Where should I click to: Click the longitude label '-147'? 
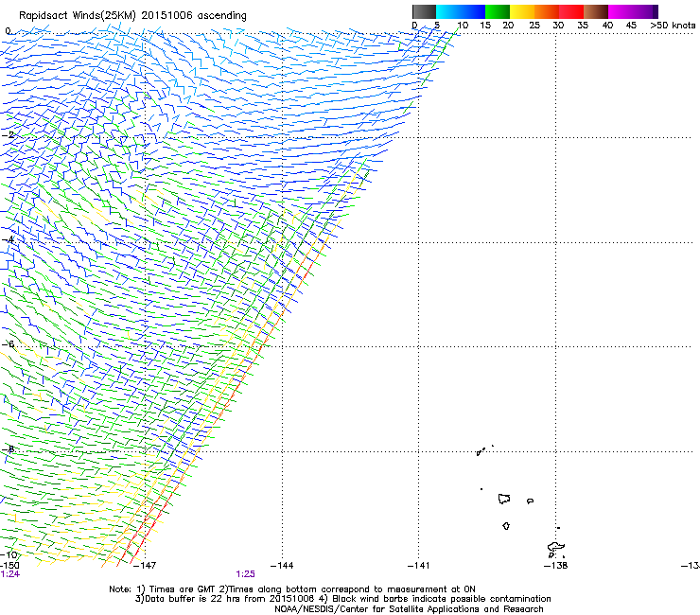pos(145,566)
